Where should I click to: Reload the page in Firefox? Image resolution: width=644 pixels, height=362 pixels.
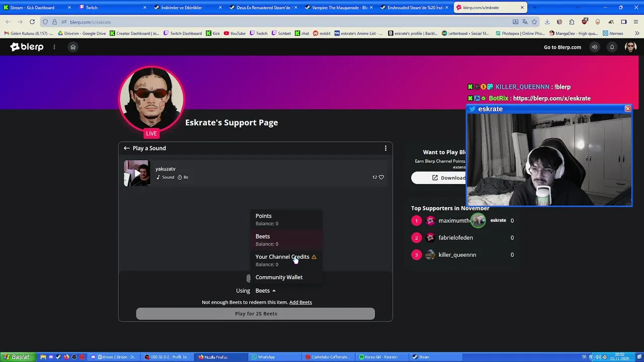32,22
